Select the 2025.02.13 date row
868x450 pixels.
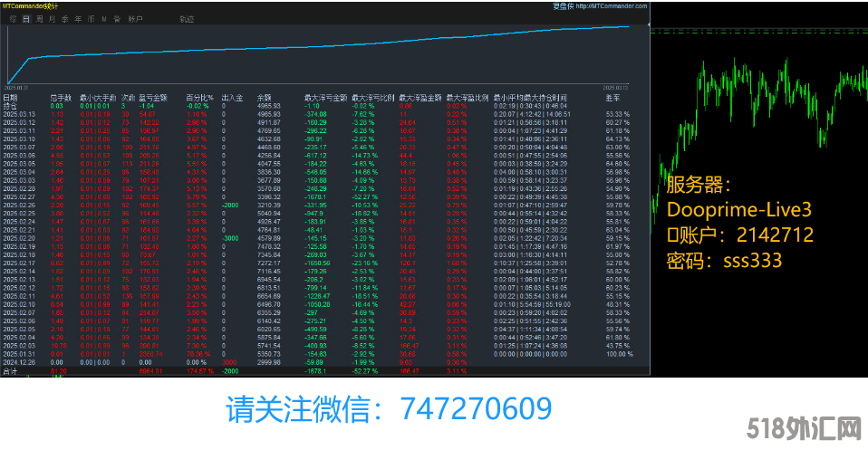tap(325, 280)
